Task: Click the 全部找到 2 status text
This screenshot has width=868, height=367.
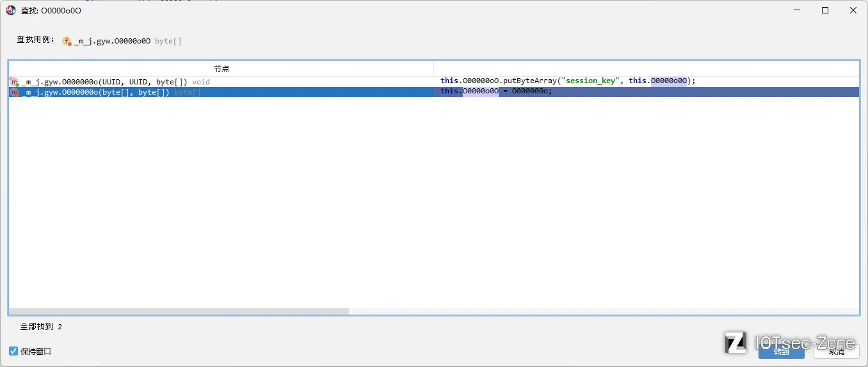Action: 41,327
